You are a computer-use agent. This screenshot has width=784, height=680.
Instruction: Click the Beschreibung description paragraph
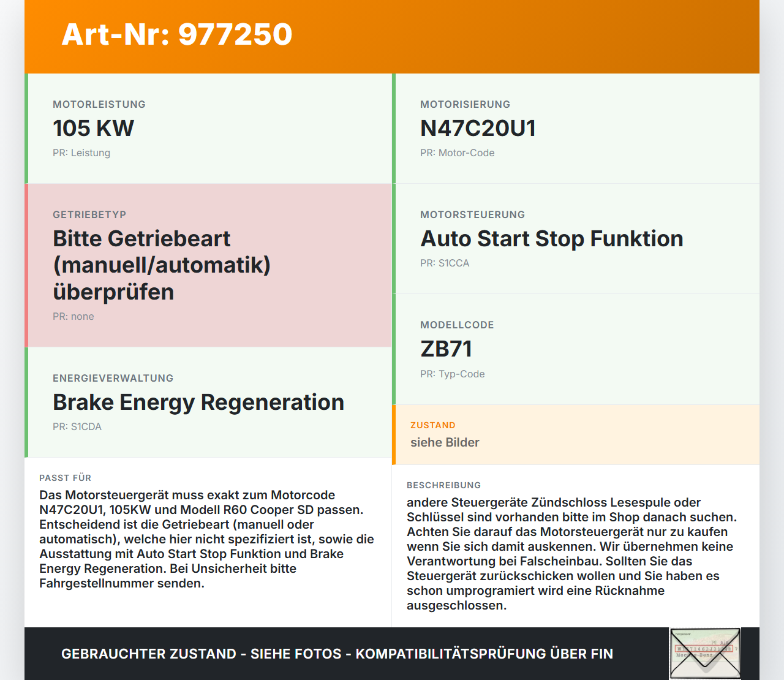tap(573, 554)
